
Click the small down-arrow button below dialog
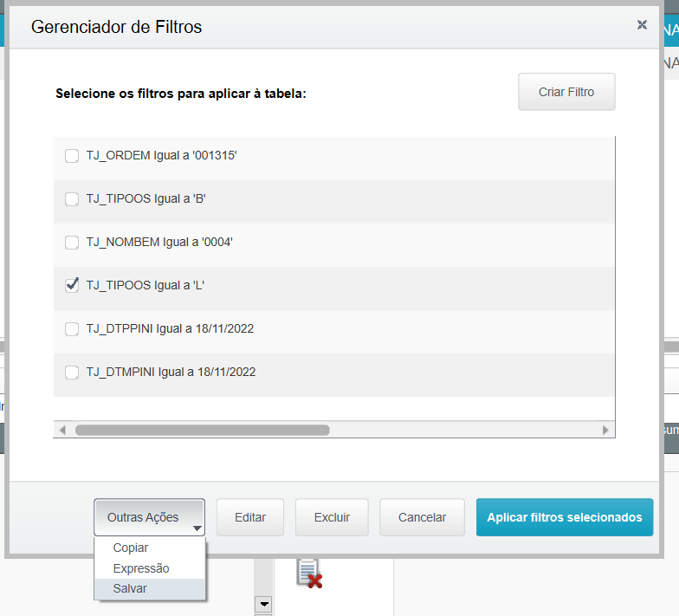263,603
